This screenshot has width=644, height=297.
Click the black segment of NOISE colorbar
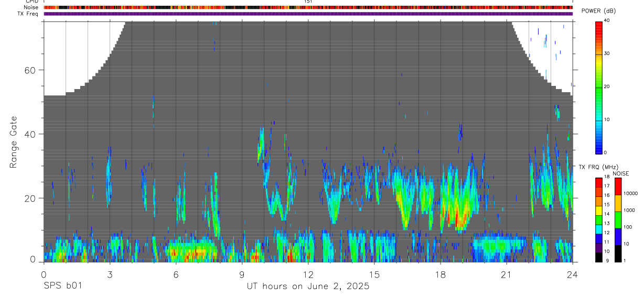pyautogui.click(x=618, y=253)
